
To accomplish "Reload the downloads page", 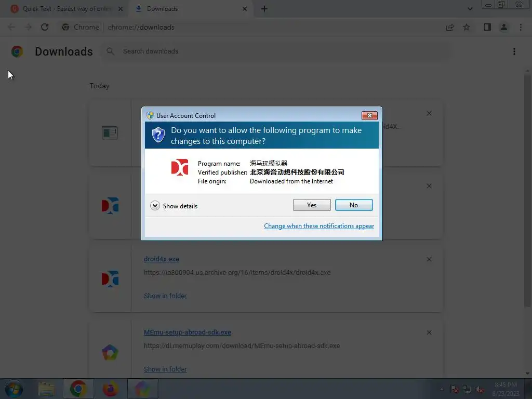I will click(45, 27).
